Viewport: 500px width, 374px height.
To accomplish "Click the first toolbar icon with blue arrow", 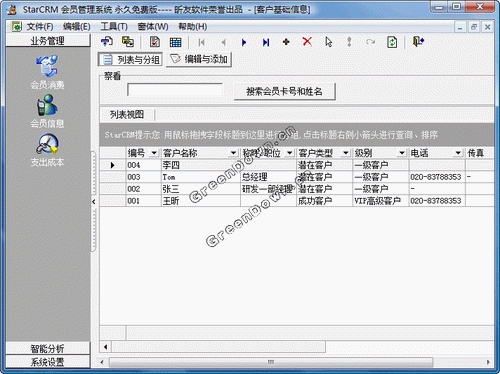I will pyautogui.click(x=107, y=42).
